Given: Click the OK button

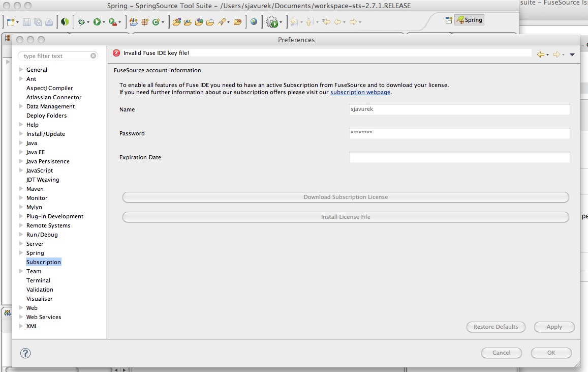Looking at the screenshot, I should [551, 353].
